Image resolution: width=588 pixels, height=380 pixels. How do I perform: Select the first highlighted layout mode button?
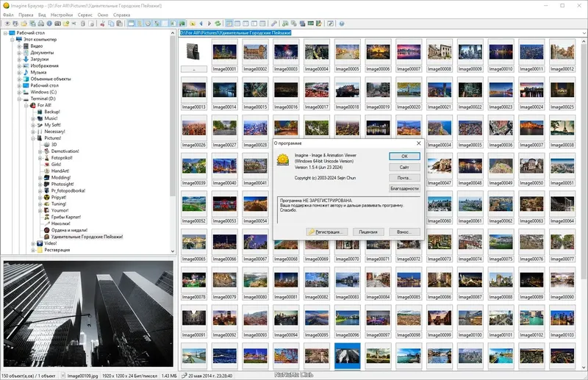click(x=229, y=24)
